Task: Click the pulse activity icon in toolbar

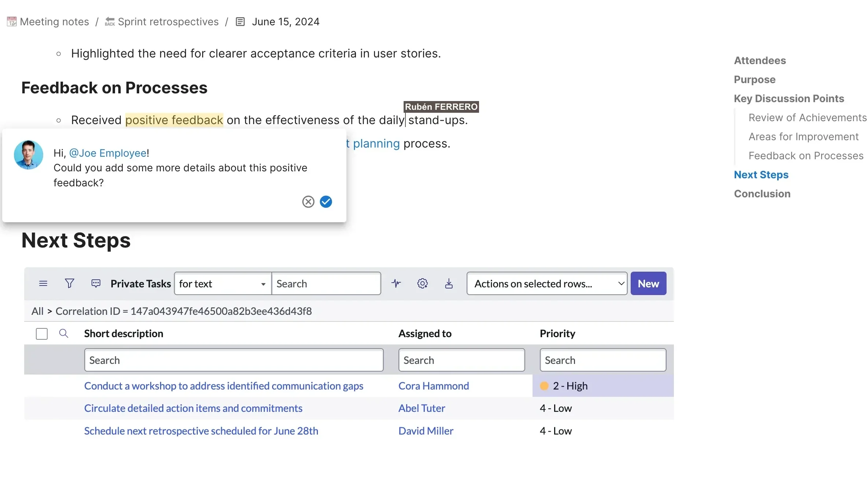Action: (396, 283)
